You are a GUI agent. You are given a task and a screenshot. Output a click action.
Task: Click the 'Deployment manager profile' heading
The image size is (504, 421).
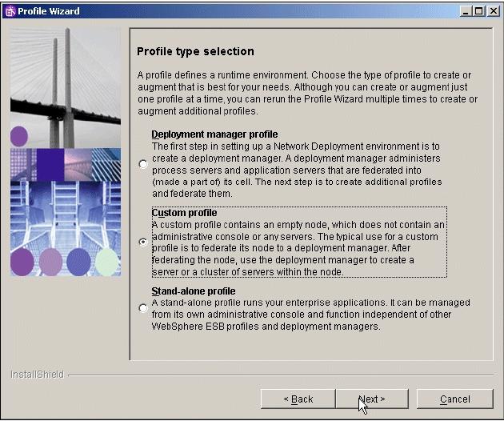click(214, 134)
